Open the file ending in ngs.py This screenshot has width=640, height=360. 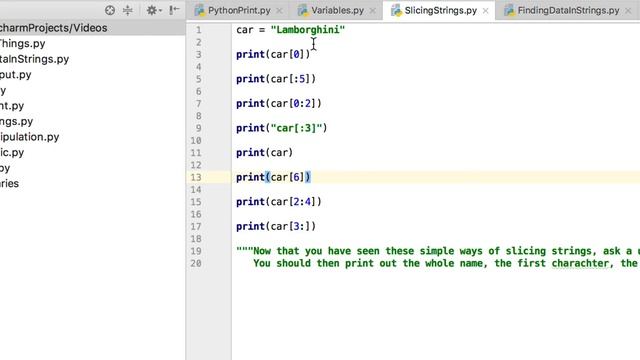(x=16, y=121)
